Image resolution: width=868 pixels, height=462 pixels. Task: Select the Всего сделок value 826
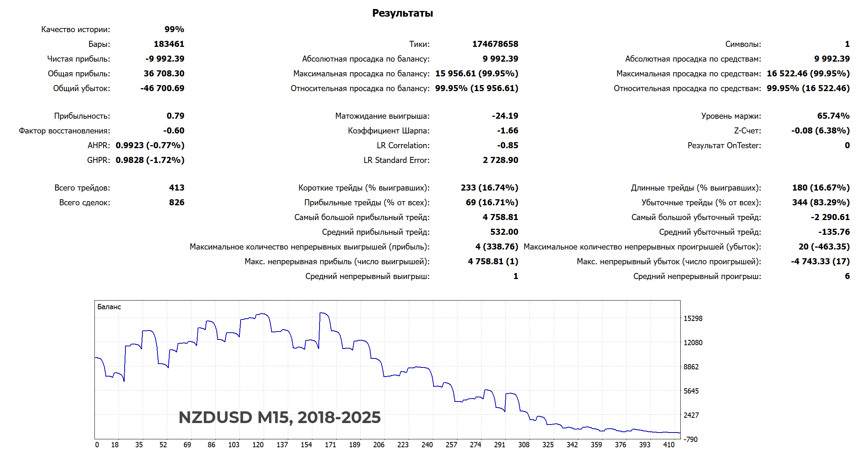pos(176,203)
